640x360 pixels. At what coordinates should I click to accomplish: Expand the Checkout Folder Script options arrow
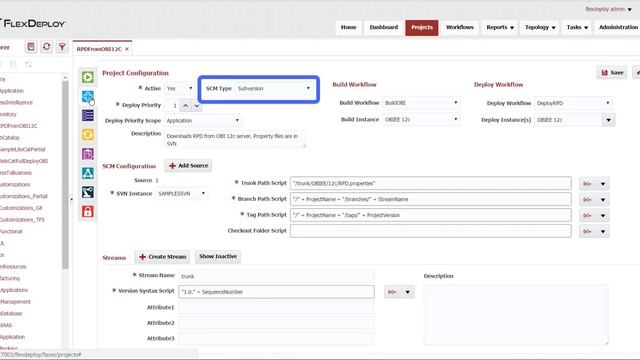602,231
